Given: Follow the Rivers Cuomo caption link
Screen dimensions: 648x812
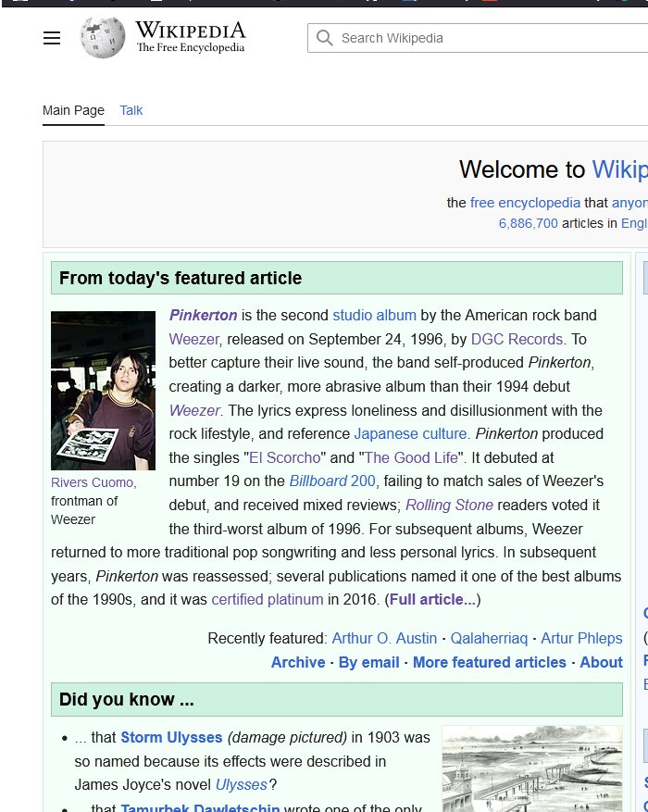Looking at the screenshot, I should pos(93,482).
